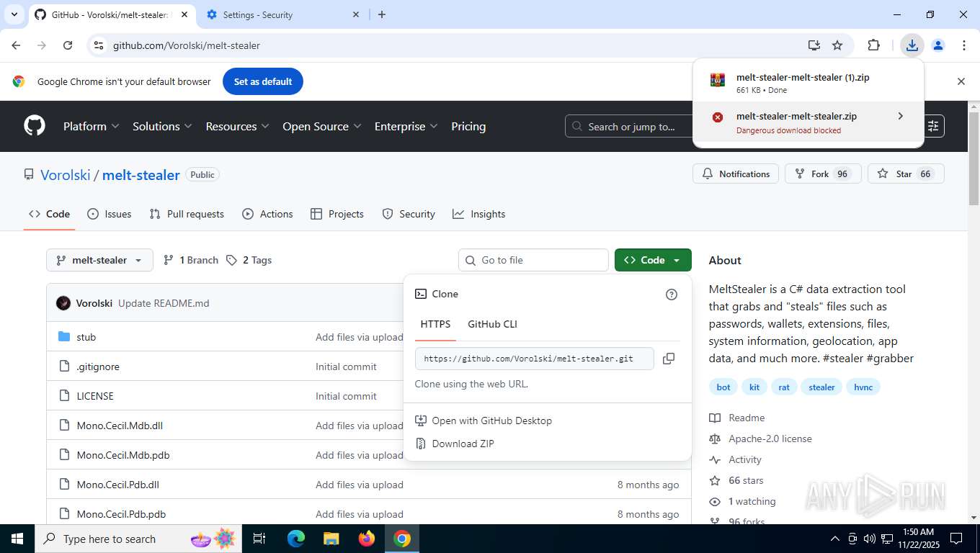980x553 pixels.
Task: Go back to previous page
Action: 17,45
